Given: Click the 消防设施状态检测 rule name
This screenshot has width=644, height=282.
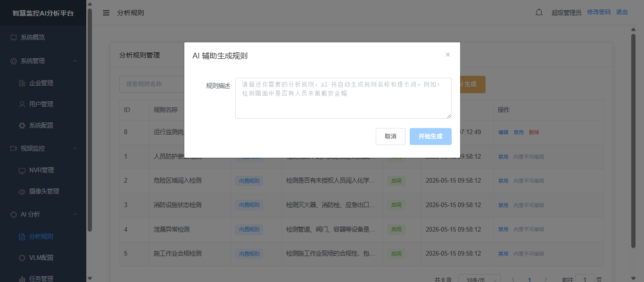Looking at the screenshot, I should pos(178,205).
